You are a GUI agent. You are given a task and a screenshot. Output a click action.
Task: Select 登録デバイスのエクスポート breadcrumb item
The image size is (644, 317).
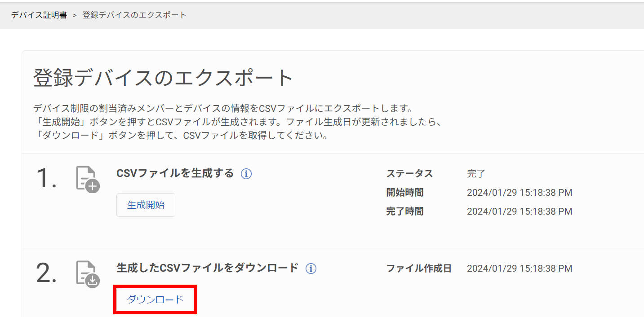tap(134, 15)
